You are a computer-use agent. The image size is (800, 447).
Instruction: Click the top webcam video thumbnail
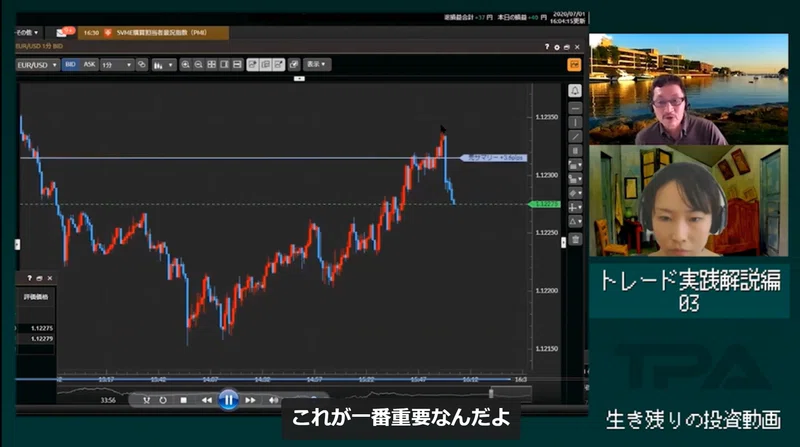tap(688, 89)
